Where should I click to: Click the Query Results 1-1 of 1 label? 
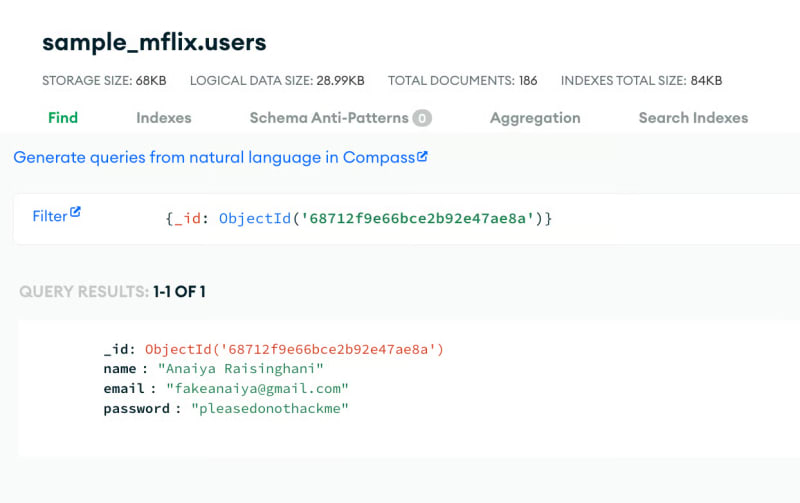[112, 292]
